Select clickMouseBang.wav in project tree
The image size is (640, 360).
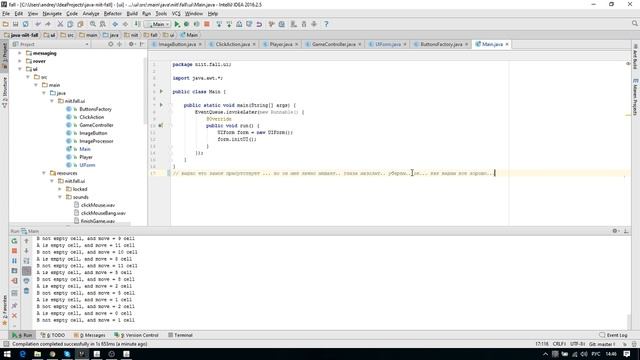103,213
